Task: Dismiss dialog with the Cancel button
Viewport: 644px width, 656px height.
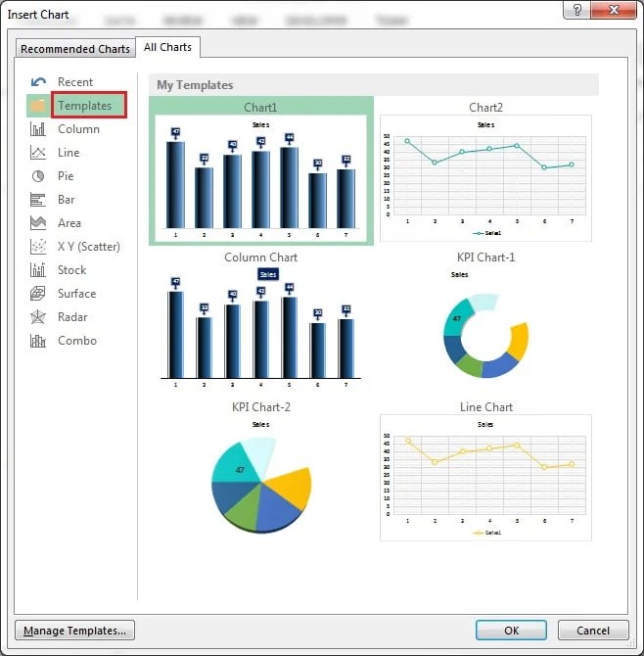Action: pyautogui.click(x=593, y=631)
